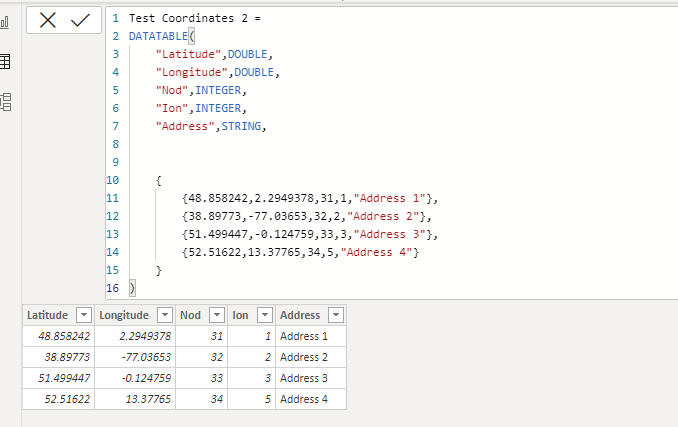
Task: Click the longitude cell -0.124759
Action: coord(135,378)
